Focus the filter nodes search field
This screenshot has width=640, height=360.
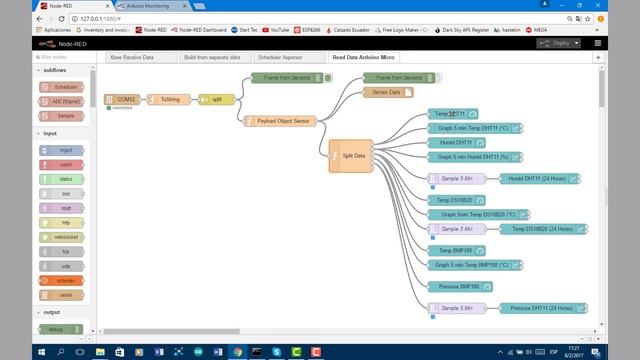(64, 57)
